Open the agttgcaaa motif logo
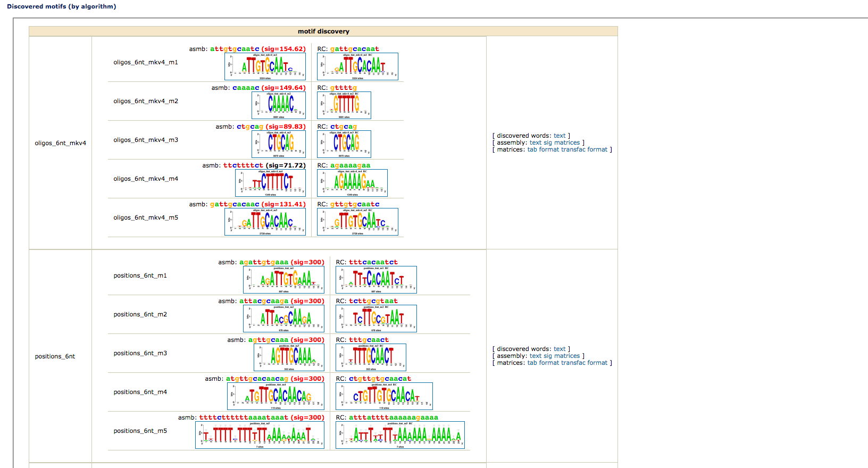The height and width of the screenshot is (468, 868). click(x=289, y=357)
